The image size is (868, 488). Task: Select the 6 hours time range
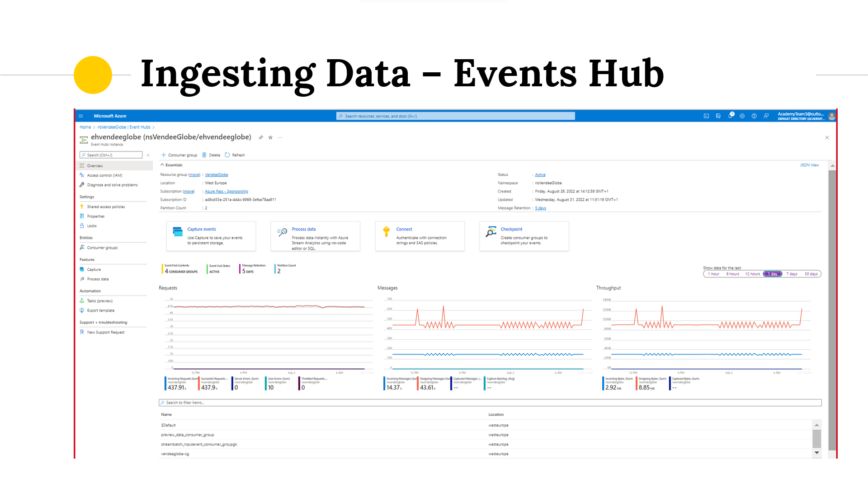coord(733,274)
